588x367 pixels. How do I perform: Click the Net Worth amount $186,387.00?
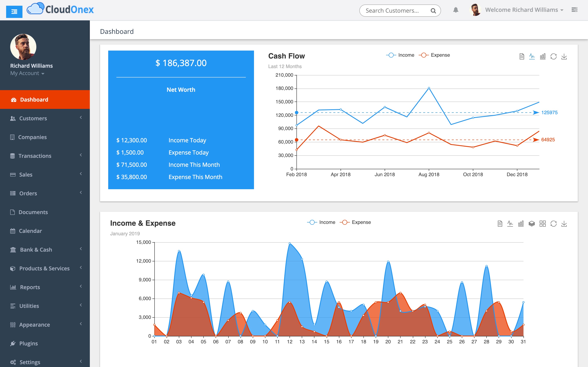point(181,63)
